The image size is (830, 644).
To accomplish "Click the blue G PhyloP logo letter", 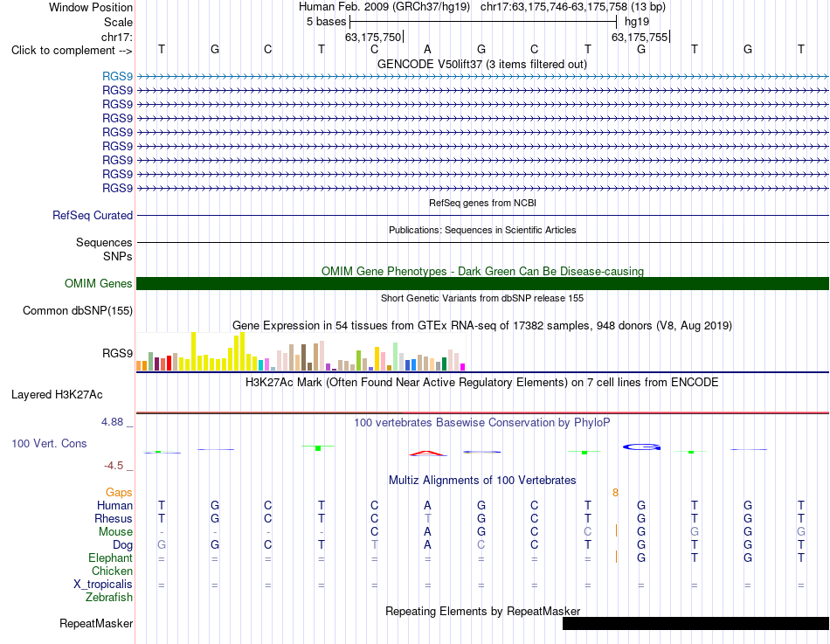I will (641, 447).
